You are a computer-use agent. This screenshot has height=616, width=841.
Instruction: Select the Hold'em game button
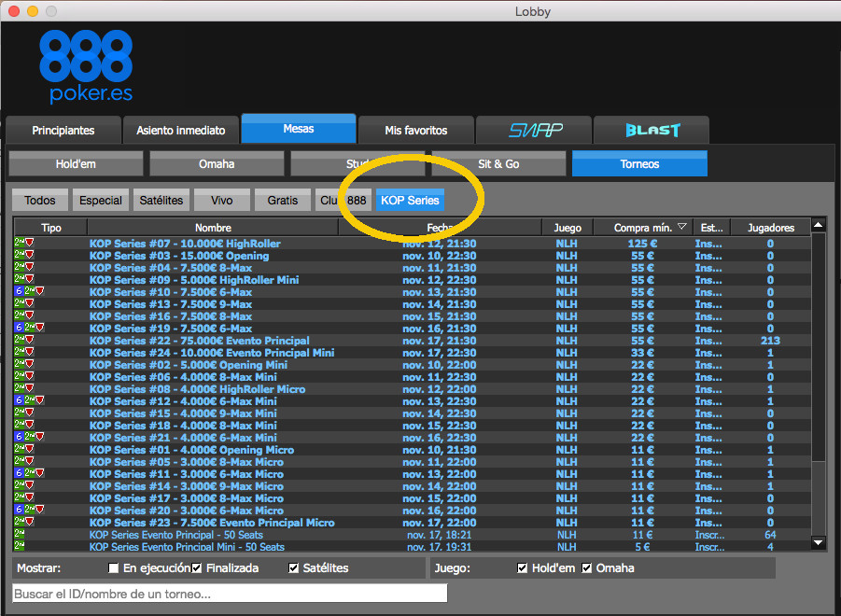coord(77,163)
